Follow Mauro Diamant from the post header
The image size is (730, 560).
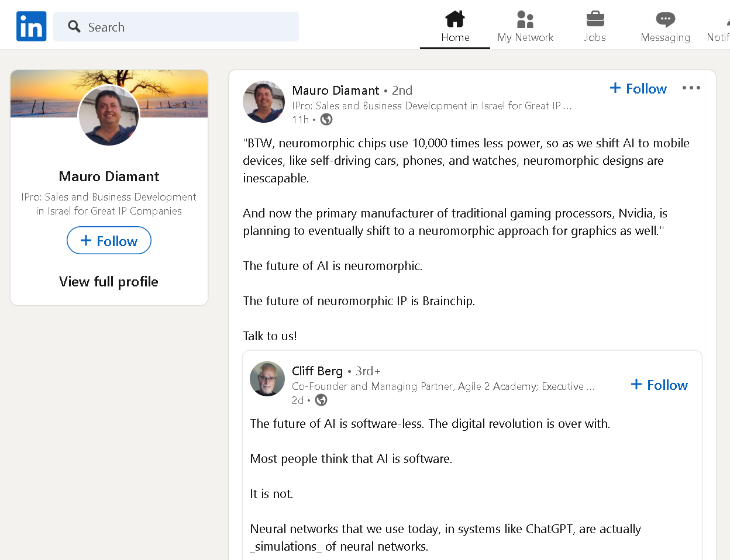pos(638,88)
